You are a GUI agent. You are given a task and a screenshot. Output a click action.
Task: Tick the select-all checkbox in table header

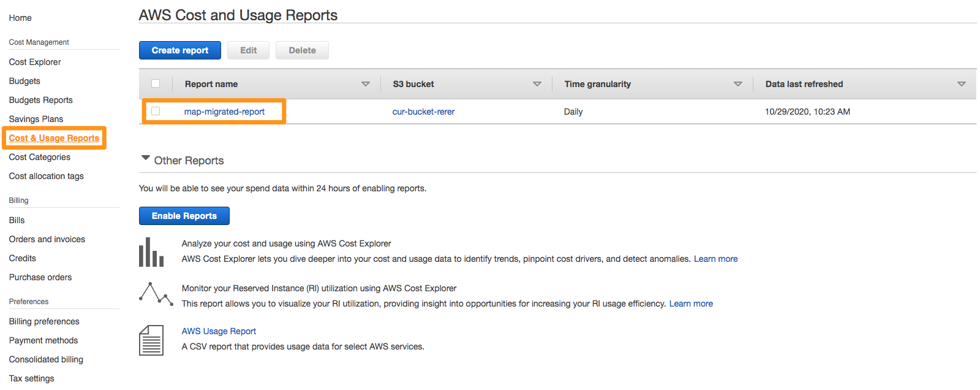pos(156,83)
